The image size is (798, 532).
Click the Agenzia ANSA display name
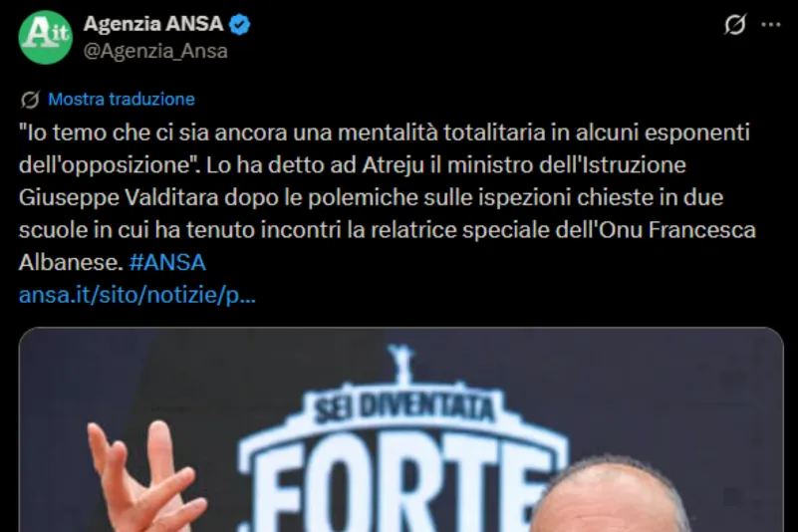point(153,24)
